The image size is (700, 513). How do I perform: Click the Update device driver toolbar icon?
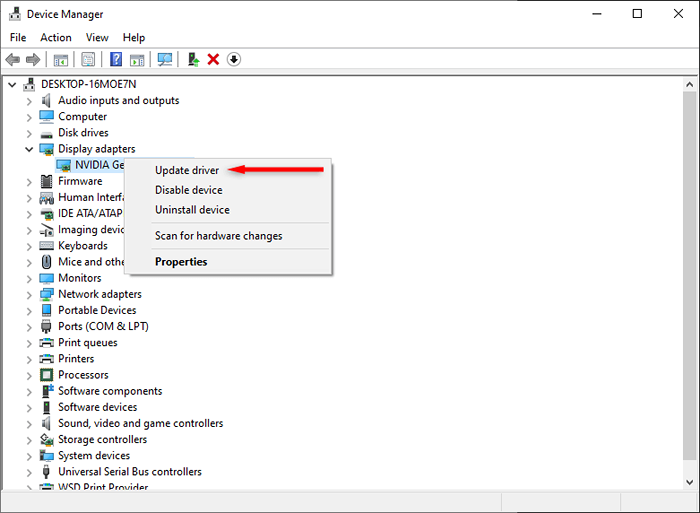(x=193, y=59)
